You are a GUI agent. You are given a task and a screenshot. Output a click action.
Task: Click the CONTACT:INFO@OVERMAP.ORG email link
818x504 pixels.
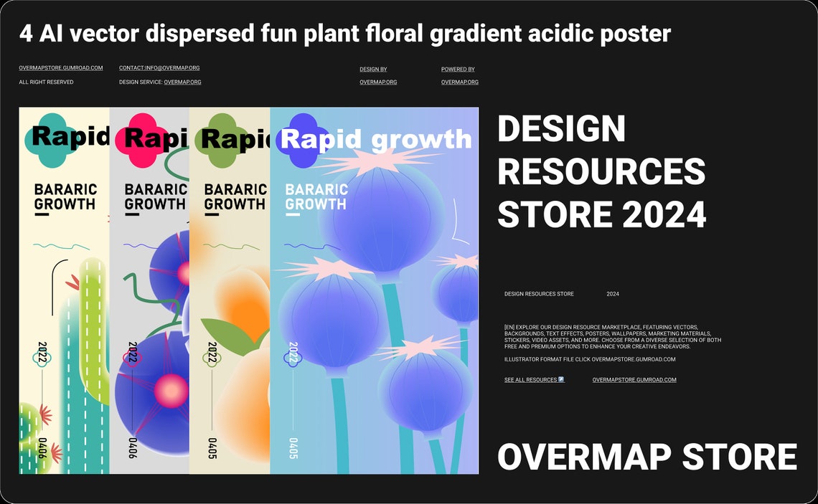click(x=159, y=68)
